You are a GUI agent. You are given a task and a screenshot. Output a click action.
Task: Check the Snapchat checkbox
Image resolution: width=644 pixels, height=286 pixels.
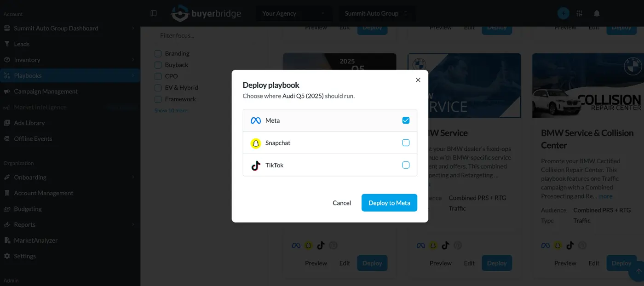[x=406, y=143]
